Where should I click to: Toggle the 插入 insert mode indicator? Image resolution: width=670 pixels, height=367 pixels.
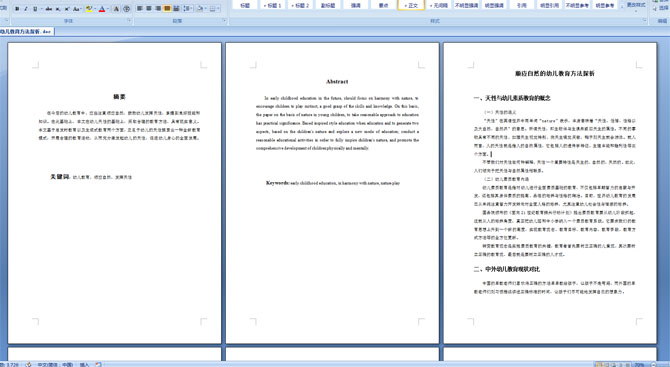pyautogui.click(x=84, y=364)
